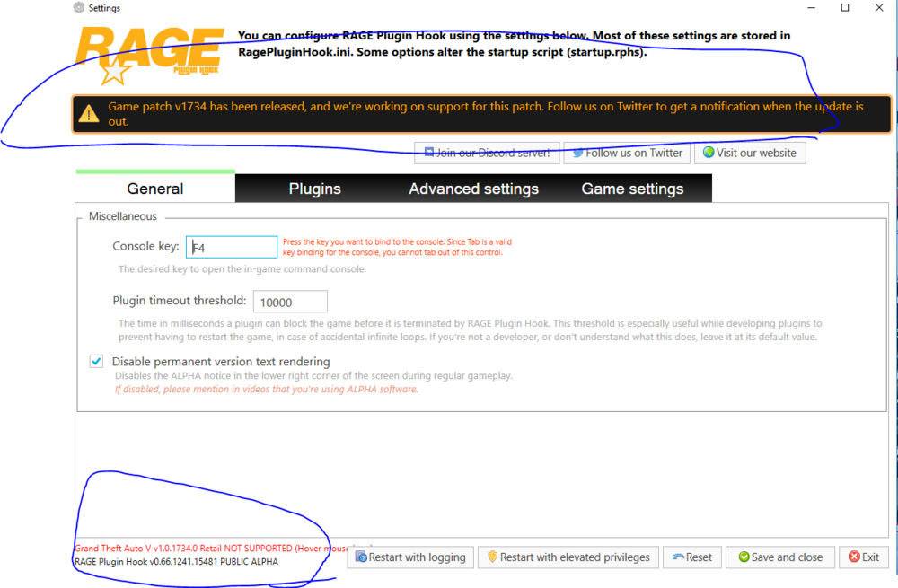Click Restart with elevated privileges button
The height and width of the screenshot is (588, 898).
pos(568,557)
